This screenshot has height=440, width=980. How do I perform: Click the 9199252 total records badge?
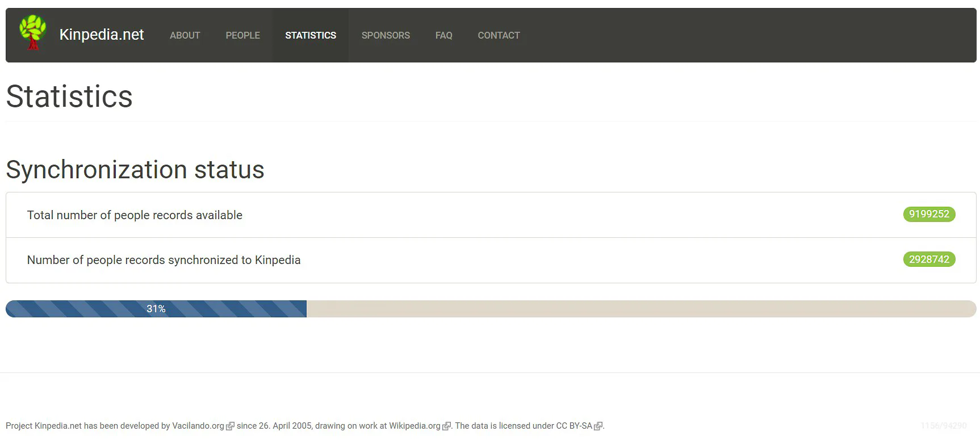click(929, 214)
